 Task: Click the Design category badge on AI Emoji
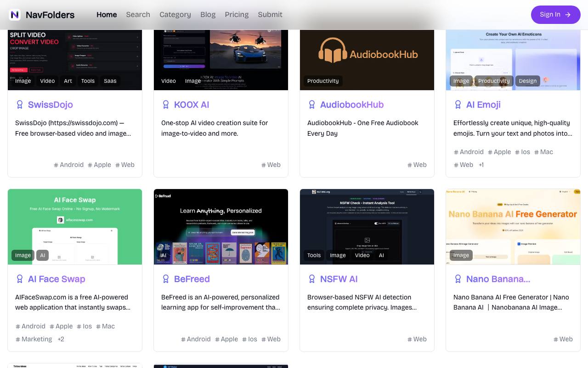point(528,81)
